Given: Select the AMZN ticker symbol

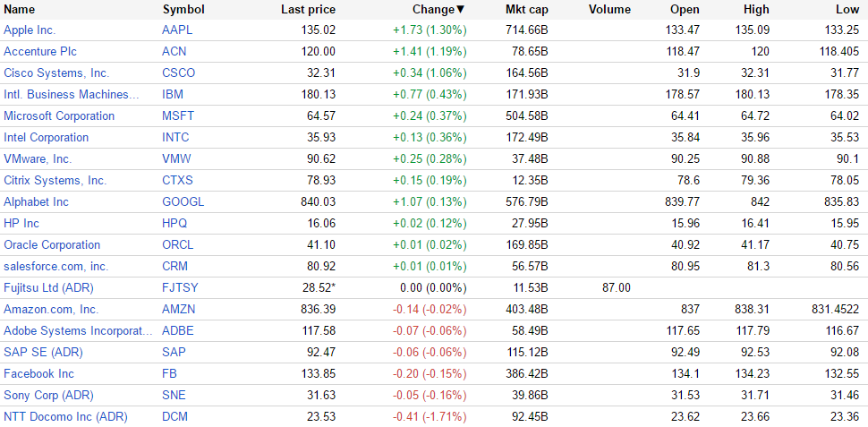Looking at the screenshot, I should click(178, 310).
